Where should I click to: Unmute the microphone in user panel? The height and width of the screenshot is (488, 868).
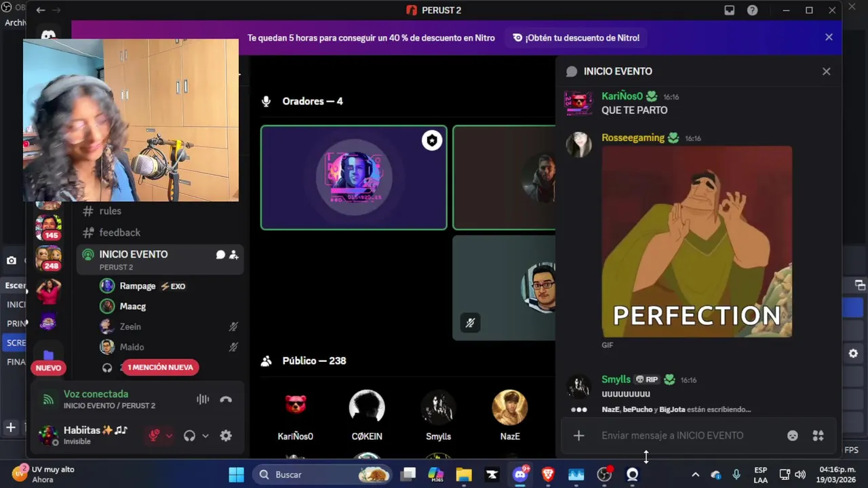[x=154, y=436]
